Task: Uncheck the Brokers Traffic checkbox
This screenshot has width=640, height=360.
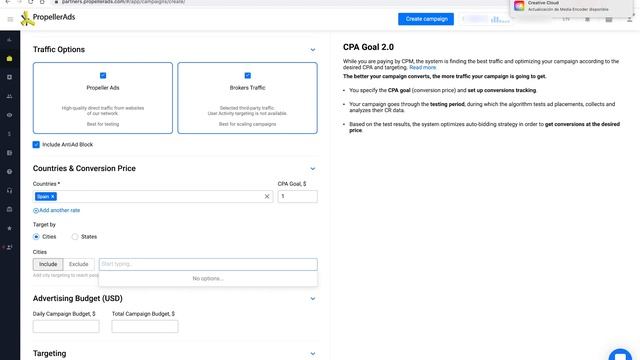Action: pyautogui.click(x=247, y=76)
